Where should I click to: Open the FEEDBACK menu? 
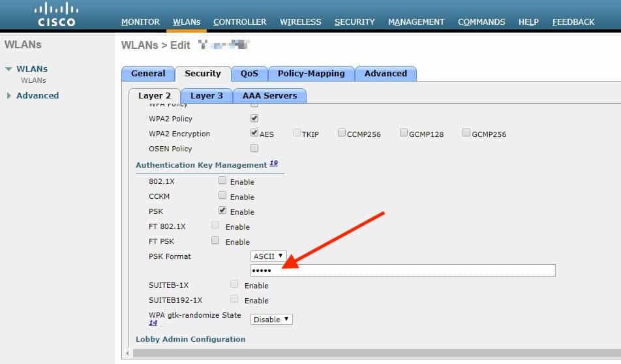[x=573, y=22]
